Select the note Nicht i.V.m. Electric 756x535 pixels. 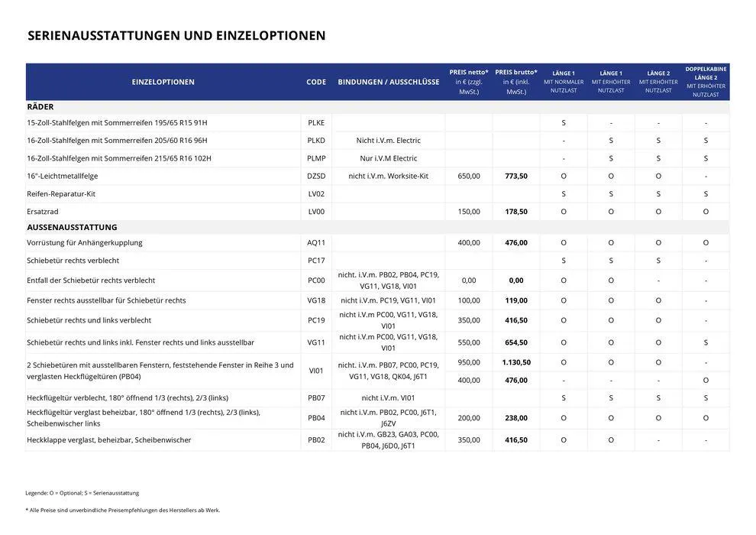pos(389,140)
